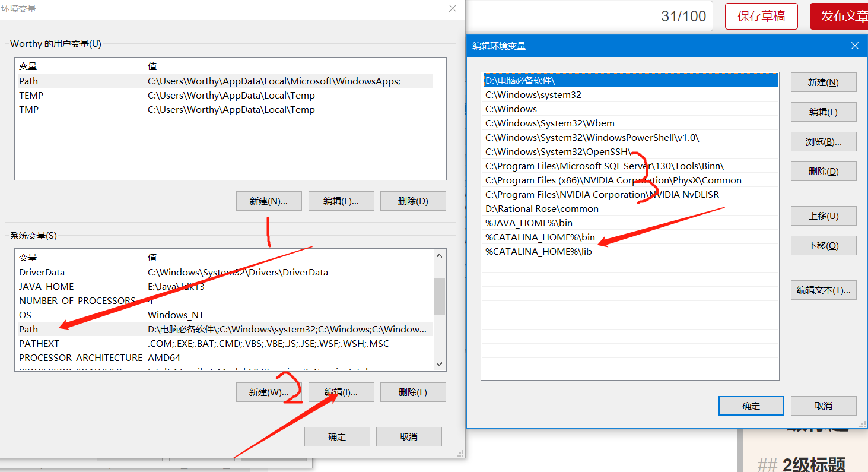Select the C:\Windows\System32\Wbem entry
This screenshot has width=868, height=472.
point(630,123)
